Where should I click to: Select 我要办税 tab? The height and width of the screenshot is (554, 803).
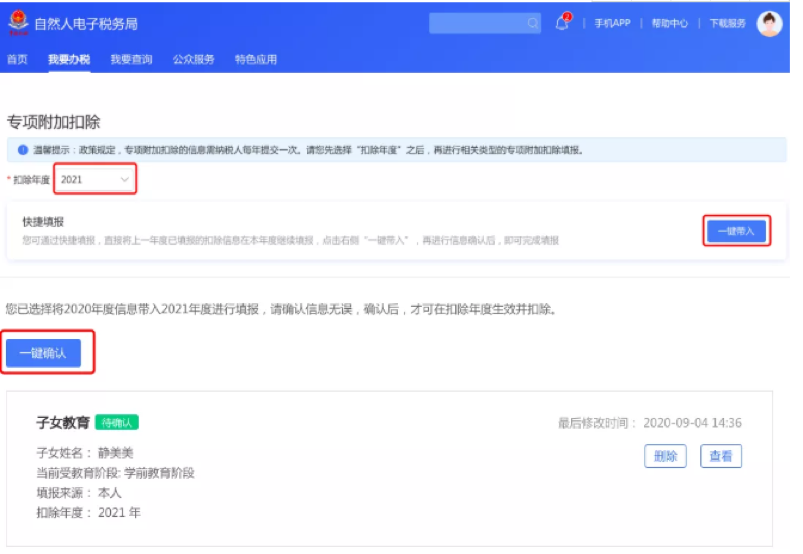click(x=69, y=59)
